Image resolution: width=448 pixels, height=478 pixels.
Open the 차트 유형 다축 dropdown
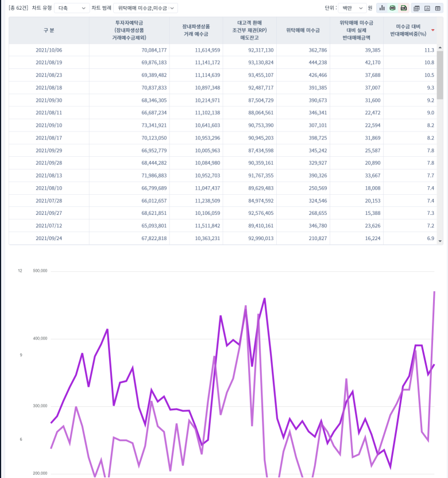tap(72, 8)
